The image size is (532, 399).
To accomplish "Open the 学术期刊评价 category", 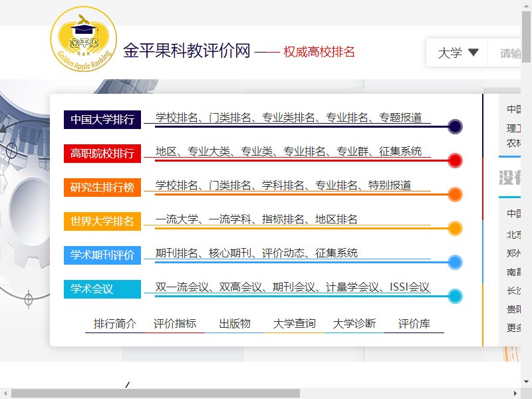I will [x=102, y=255].
